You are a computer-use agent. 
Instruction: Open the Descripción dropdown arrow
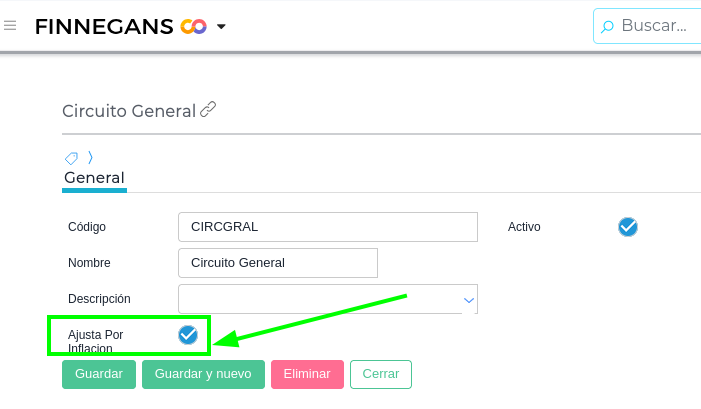(x=468, y=299)
